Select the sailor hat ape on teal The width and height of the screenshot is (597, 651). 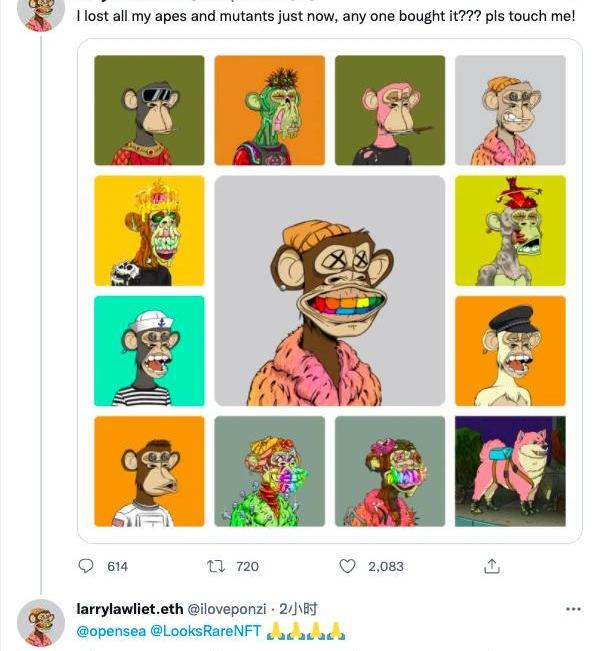tap(149, 351)
